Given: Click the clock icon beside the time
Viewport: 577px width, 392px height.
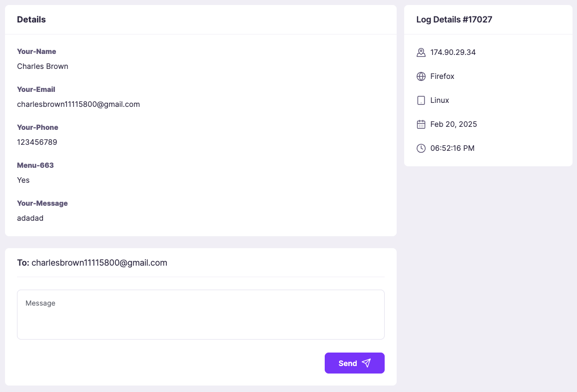Looking at the screenshot, I should tap(421, 148).
